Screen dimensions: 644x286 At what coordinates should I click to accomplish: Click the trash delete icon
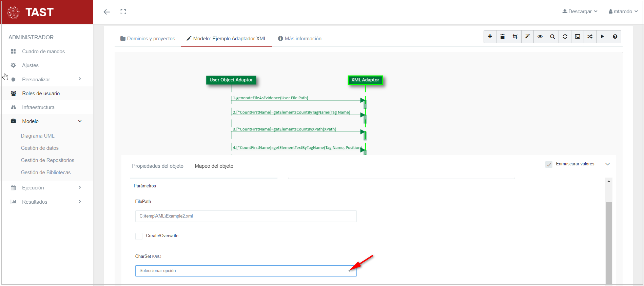click(502, 37)
